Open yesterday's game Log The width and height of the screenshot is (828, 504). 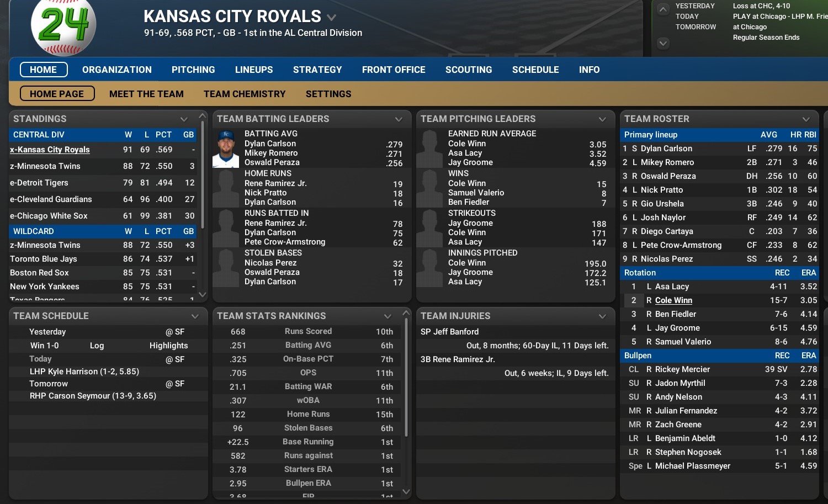(97, 346)
